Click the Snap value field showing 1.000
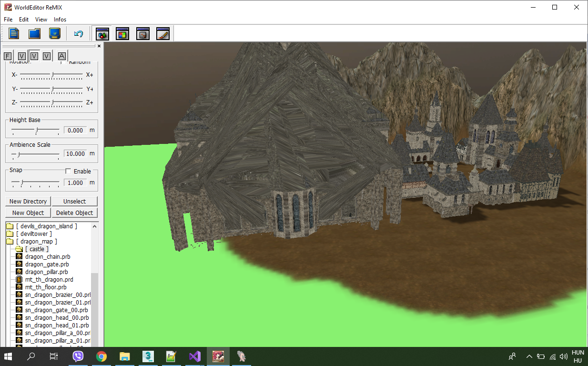588x366 pixels. click(75, 183)
